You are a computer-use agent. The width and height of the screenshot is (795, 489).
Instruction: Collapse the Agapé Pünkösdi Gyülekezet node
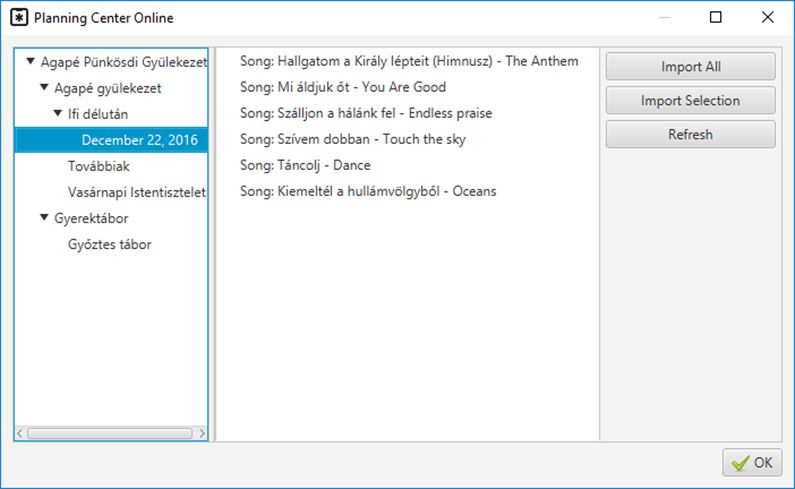pyautogui.click(x=30, y=61)
